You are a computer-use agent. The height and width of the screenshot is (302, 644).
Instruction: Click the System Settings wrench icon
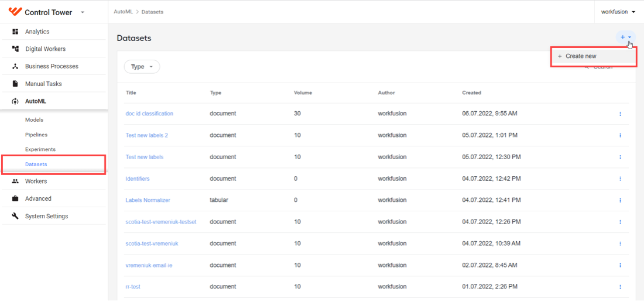point(16,216)
